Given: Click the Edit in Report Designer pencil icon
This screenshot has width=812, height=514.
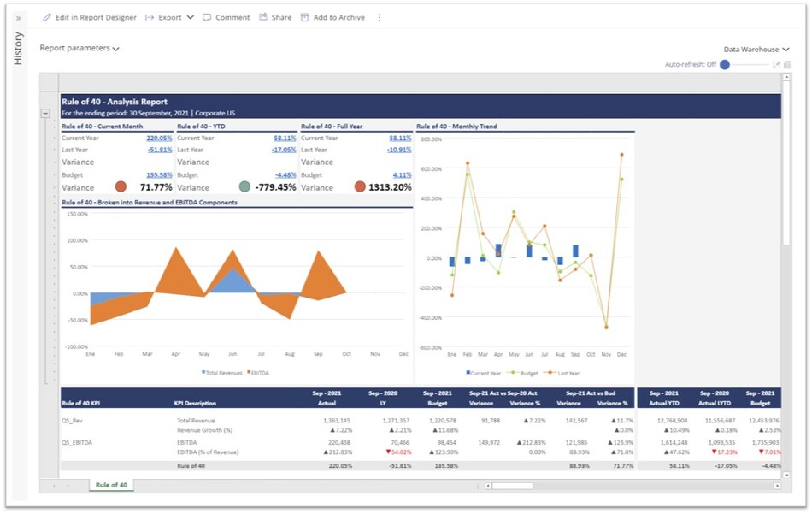Looking at the screenshot, I should pyautogui.click(x=47, y=17).
